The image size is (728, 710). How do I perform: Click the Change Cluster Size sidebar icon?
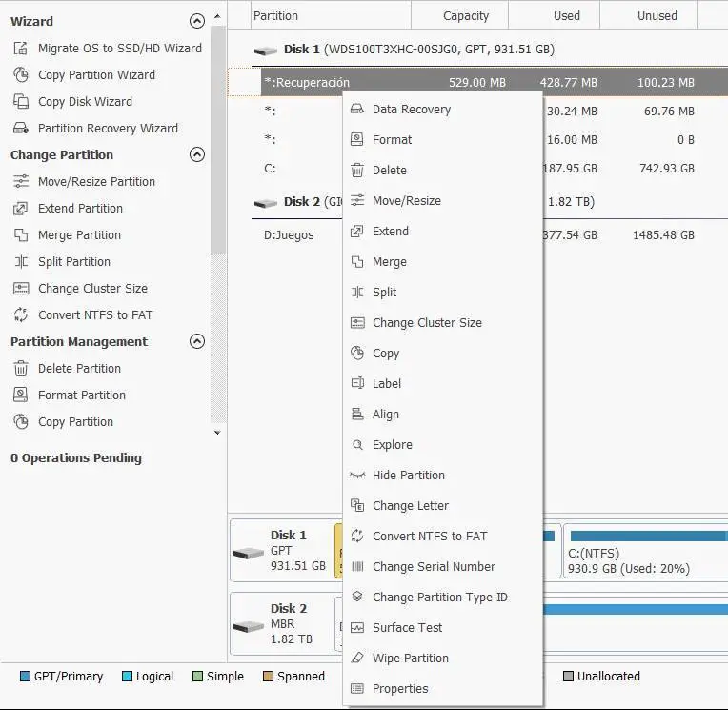(21, 289)
